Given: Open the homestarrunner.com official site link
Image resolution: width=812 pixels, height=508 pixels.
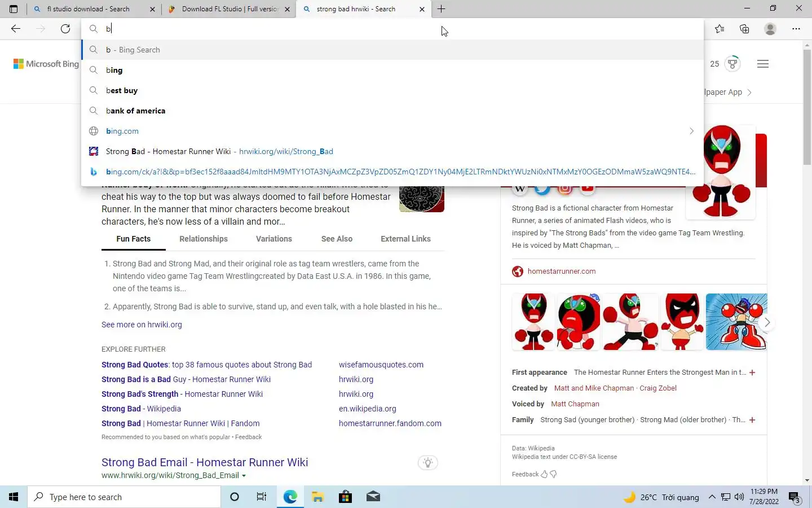Looking at the screenshot, I should point(562,271).
